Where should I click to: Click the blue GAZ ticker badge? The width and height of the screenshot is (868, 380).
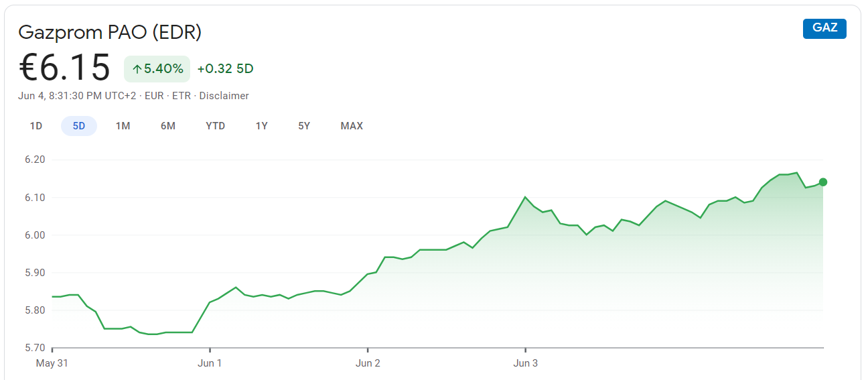click(824, 28)
